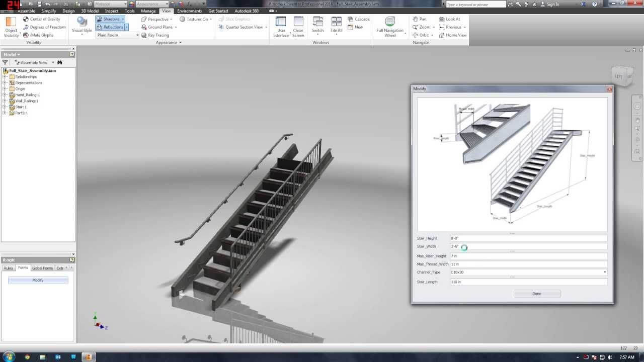This screenshot has width=644, height=362.
Task: Open the Ray Tracing tool
Action: point(156,35)
